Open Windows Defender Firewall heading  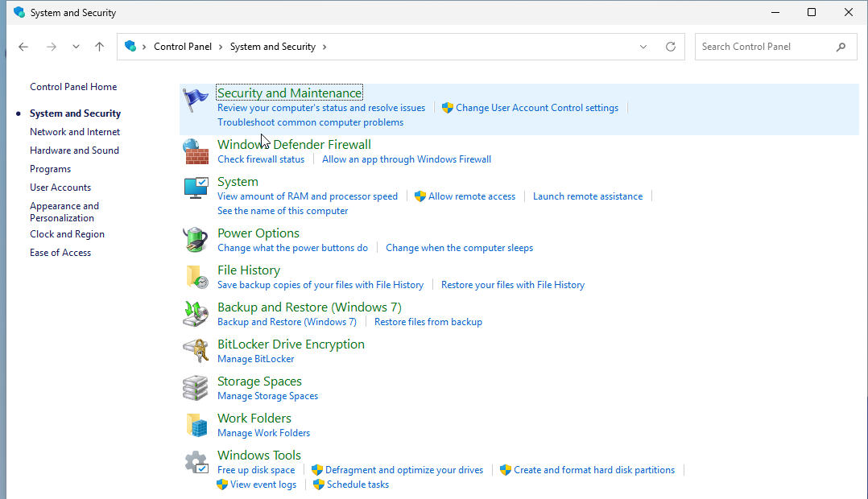point(294,144)
